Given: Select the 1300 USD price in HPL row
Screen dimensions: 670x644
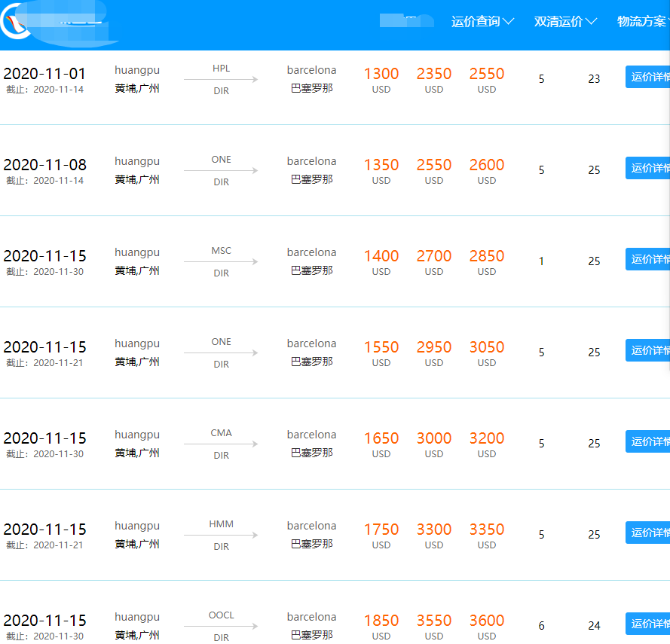Looking at the screenshot, I should coord(381,74).
